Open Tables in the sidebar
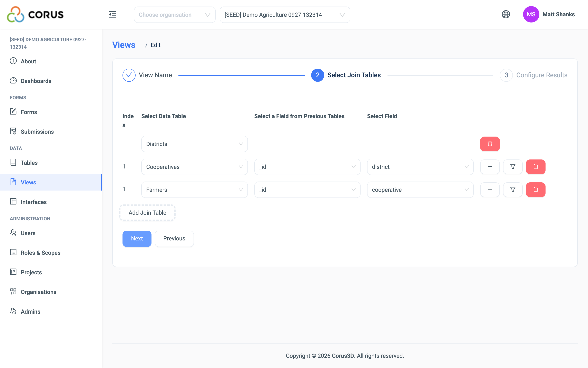 51,163
